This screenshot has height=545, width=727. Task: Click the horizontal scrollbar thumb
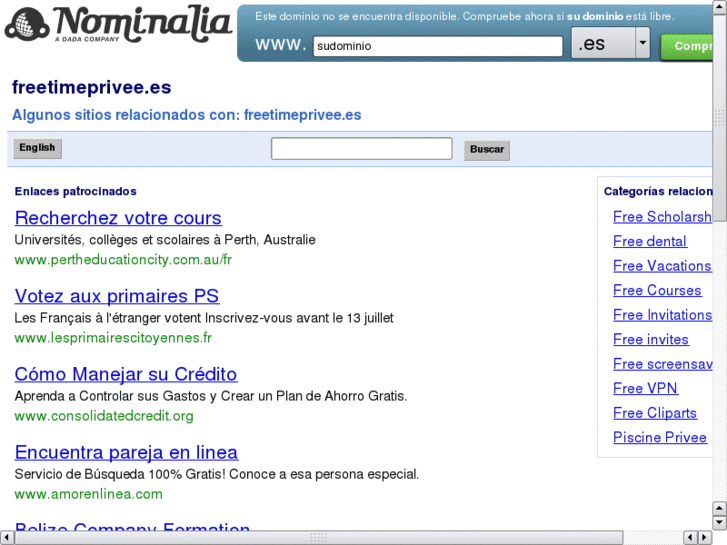pyautogui.click(x=319, y=538)
